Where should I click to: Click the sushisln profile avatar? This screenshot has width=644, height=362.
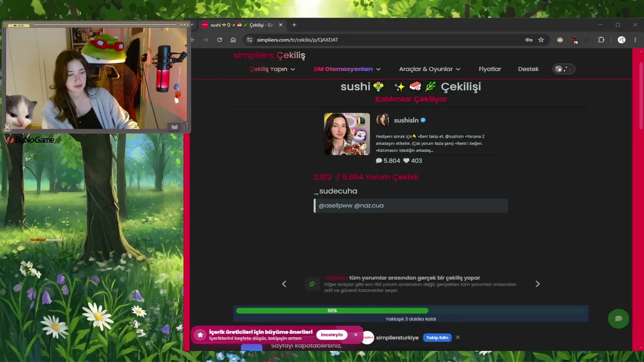coord(383,120)
